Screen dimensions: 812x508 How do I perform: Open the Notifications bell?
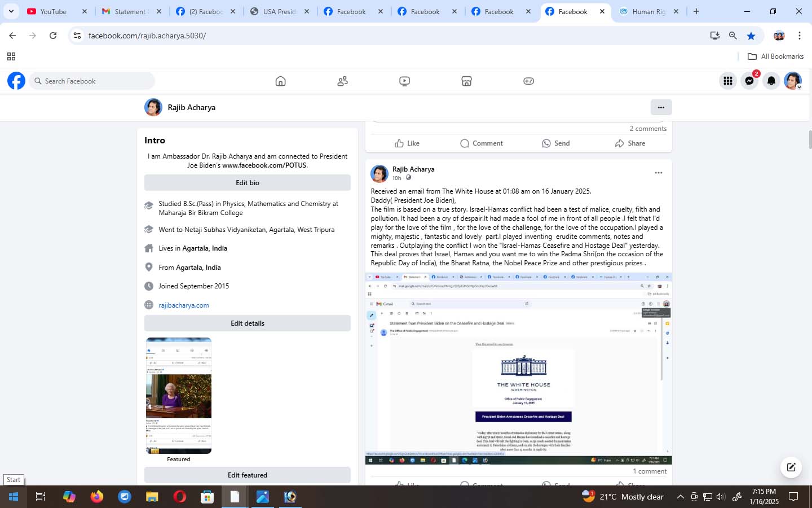(771, 81)
